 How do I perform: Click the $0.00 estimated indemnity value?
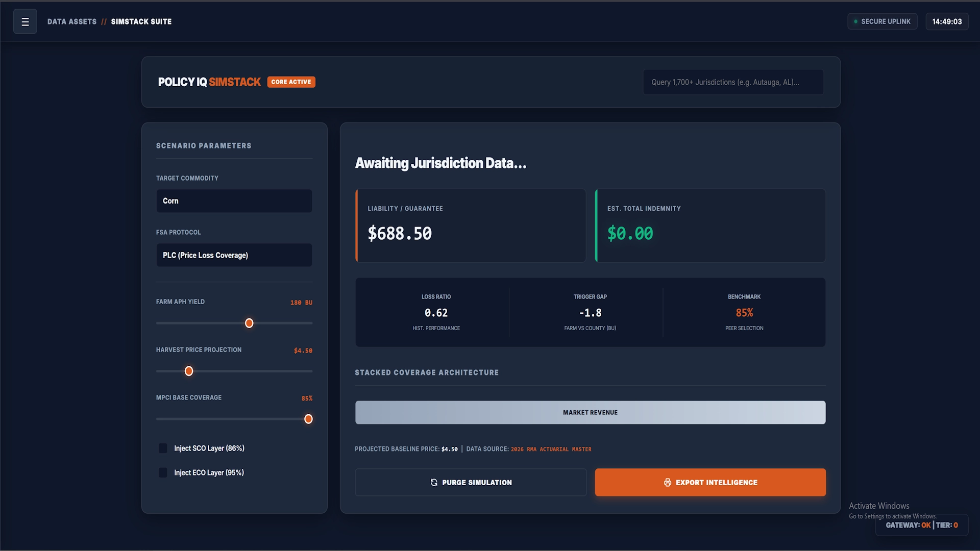click(630, 233)
